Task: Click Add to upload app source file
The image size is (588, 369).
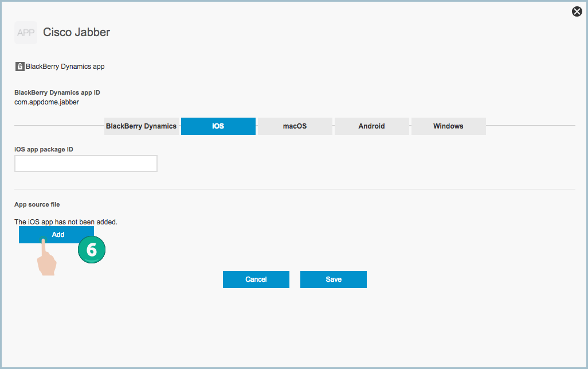Action: click(56, 235)
